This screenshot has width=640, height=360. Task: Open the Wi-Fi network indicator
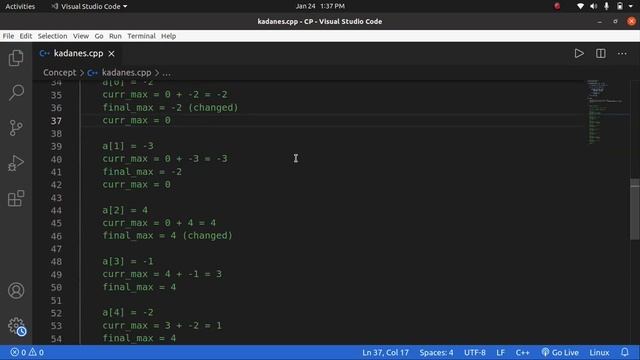point(580,6)
